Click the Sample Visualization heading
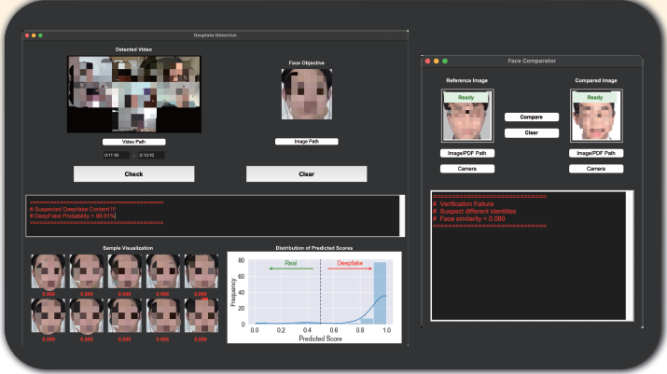This screenshot has height=374, width=667. pyautogui.click(x=128, y=248)
